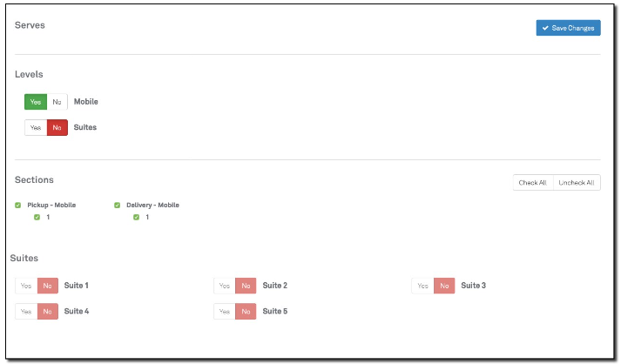Click the Uncheck All button
This screenshot has height=364, width=621.
[577, 183]
